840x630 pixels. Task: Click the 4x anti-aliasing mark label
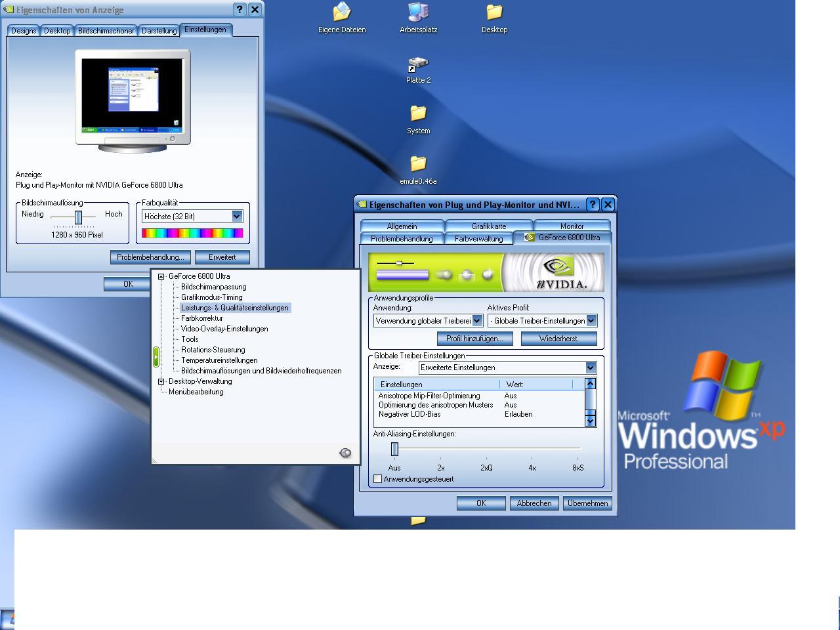pyautogui.click(x=532, y=468)
